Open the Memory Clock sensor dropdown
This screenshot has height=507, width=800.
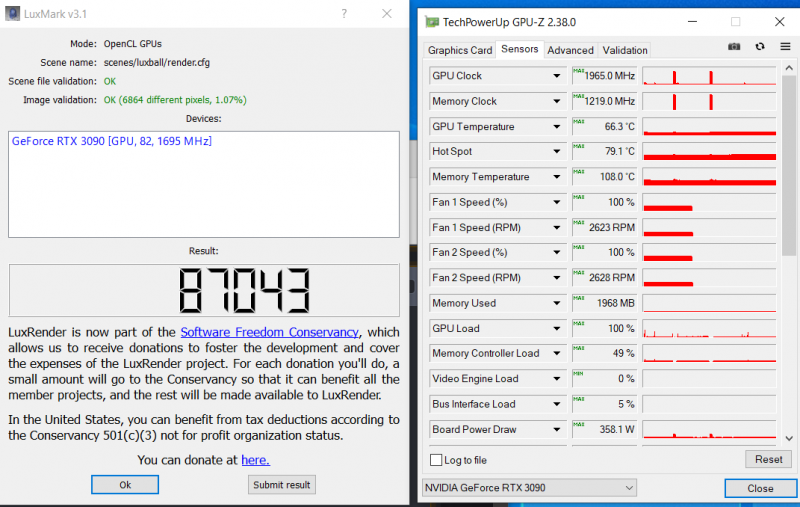[557, 101]
